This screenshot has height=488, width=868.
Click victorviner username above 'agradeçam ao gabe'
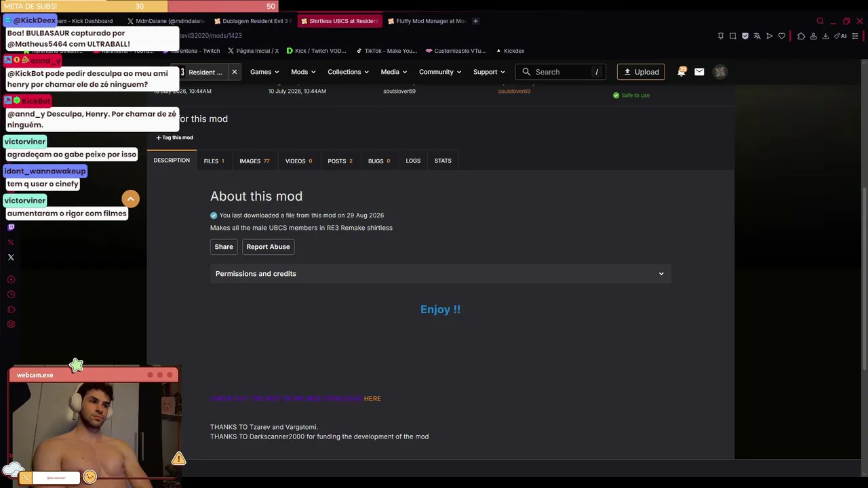[24, 142]
